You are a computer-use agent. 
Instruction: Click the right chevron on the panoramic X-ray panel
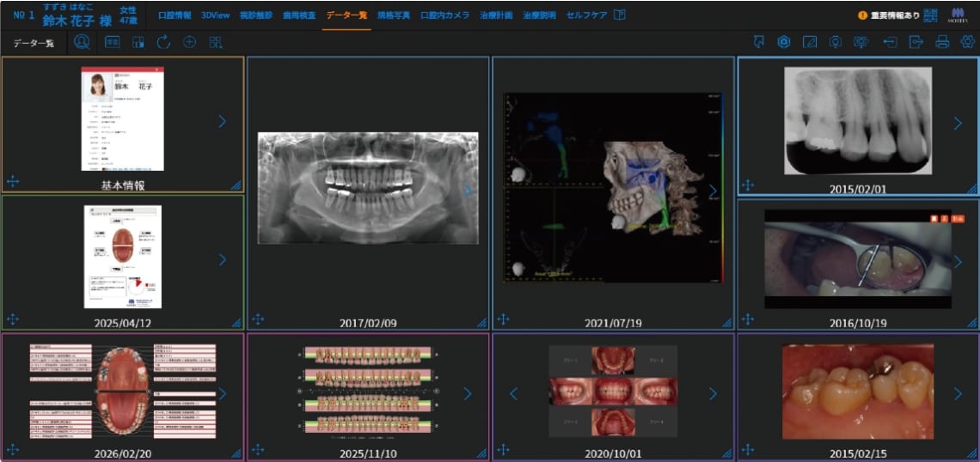tap(468, 191)
